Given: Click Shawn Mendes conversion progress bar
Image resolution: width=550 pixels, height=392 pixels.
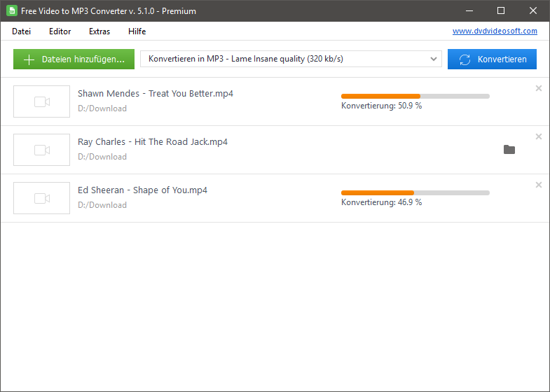Looking at the screenshot, I should (415, 96).
